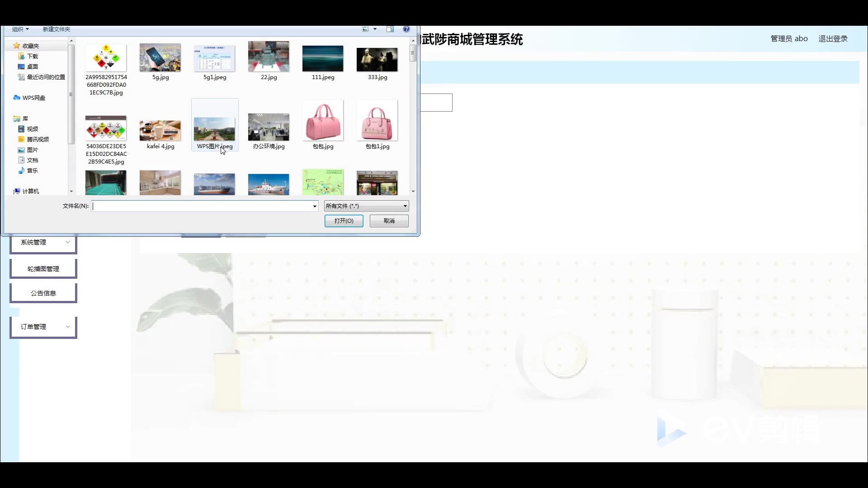Click the help question mark icon
This screenshot has width=868, height=488.
pyautogui.click(x=406, y=29)
